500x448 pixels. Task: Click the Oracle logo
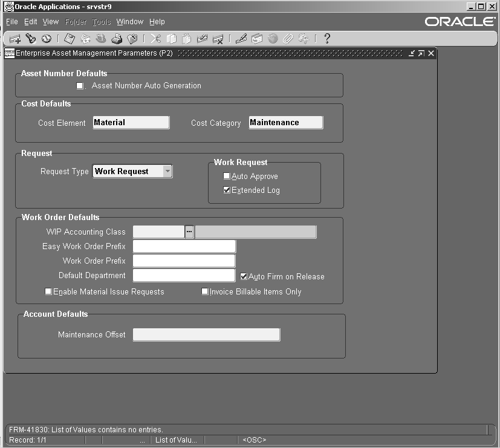tap(460, 22)
